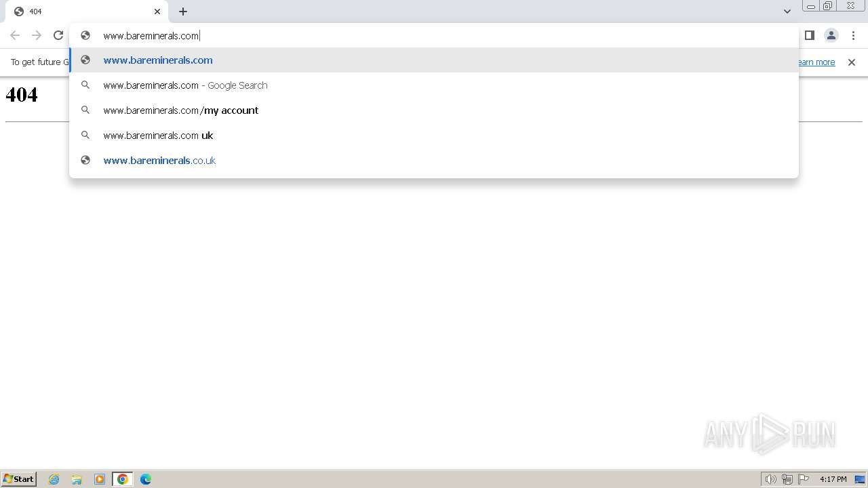The height and width of the screenshot is (488, 868).
Task: Open File Explorer from the taskbar
Action: [77, 479]
